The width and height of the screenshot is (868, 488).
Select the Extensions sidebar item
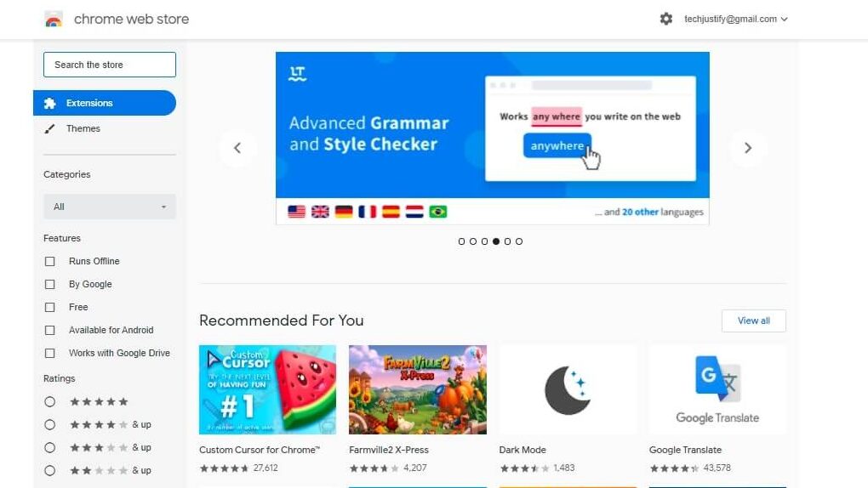click(105, 103)
